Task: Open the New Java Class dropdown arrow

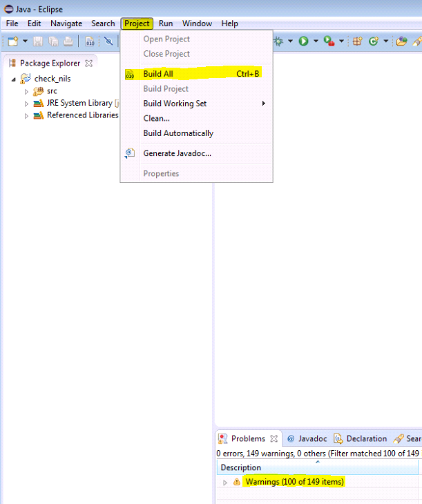Action: pos(386,41)
